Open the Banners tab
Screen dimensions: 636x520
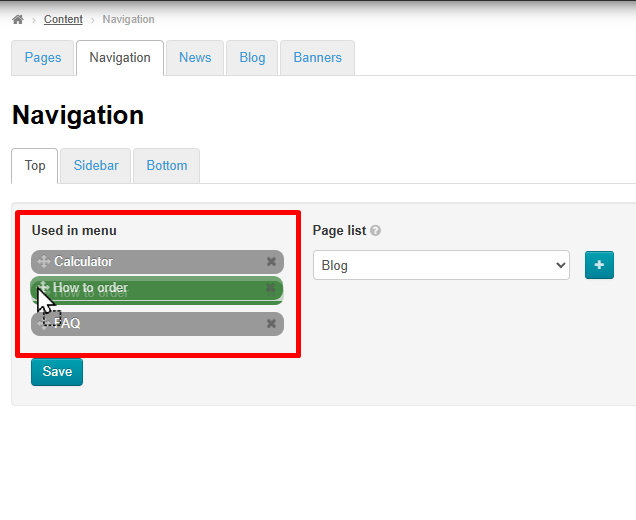pos(317,58)
